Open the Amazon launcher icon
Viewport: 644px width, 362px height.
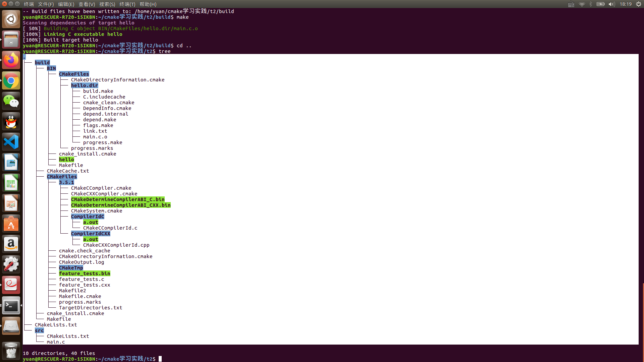pyautogui.click(x=11, y=244)
